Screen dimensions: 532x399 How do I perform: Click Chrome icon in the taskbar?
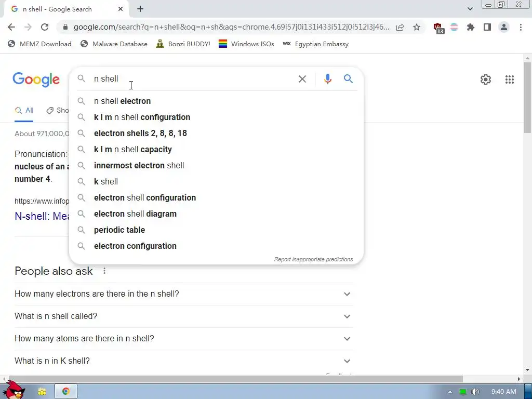(x=66, y=391)
